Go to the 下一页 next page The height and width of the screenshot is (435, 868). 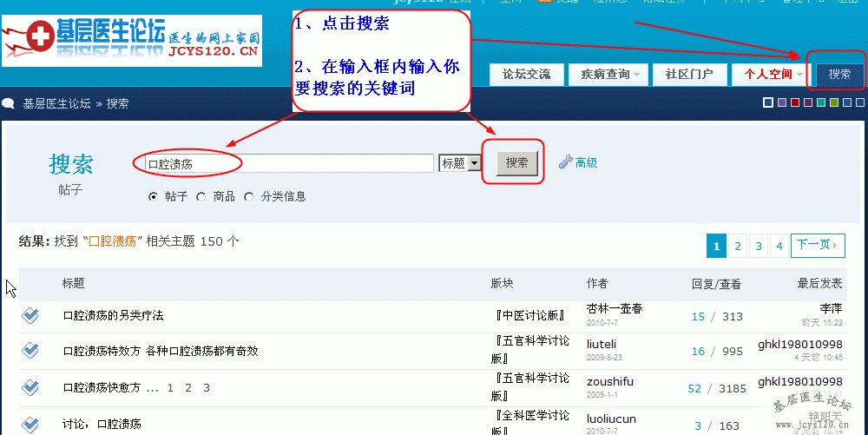click(818, 246)
